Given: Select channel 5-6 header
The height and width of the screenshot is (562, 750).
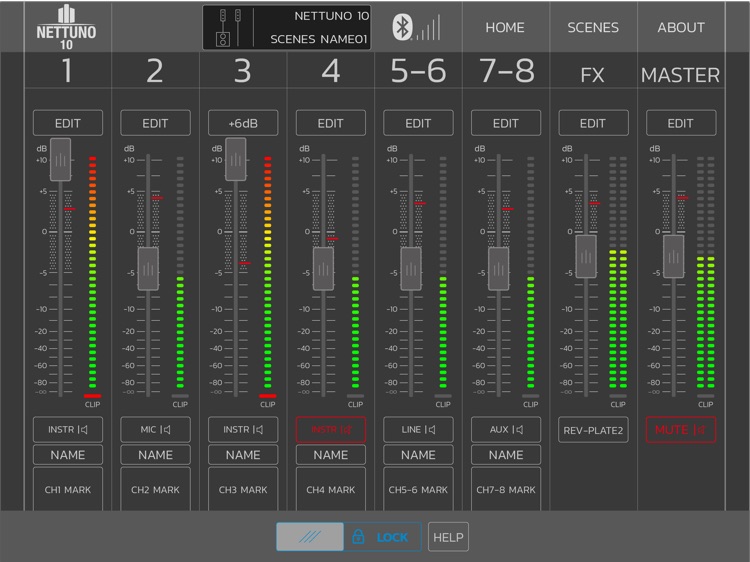Looking at the screenshot, I should [x=418, y=70].
